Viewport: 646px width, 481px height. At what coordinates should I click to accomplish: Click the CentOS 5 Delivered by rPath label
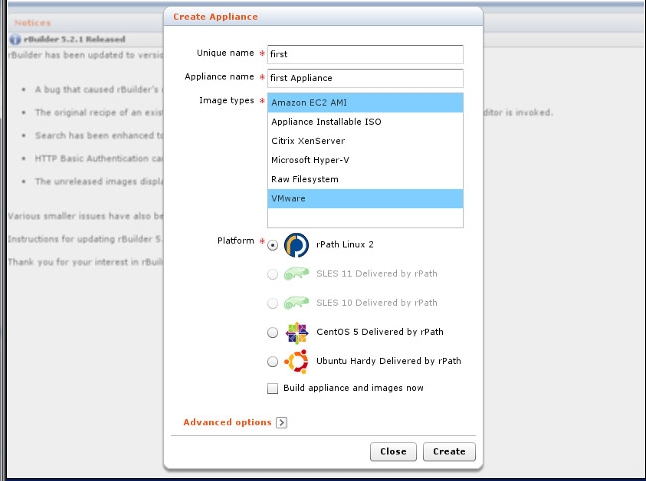pos(380,332)
